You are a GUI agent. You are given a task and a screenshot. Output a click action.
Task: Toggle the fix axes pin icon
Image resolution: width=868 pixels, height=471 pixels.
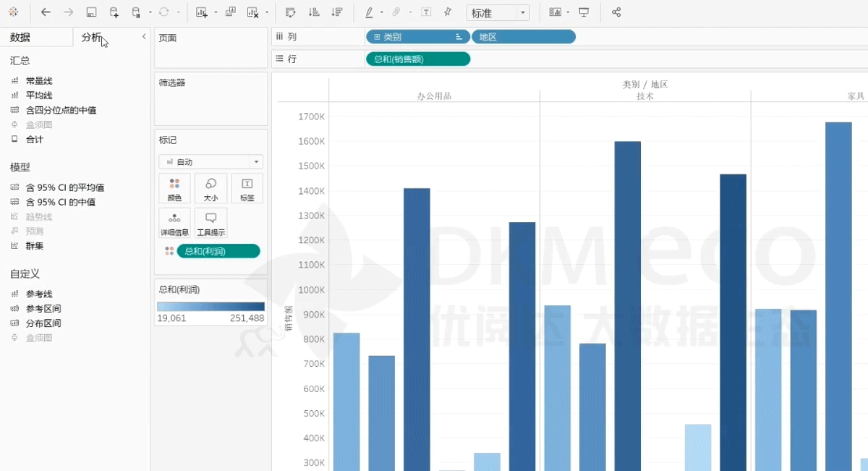coord(448,12)
